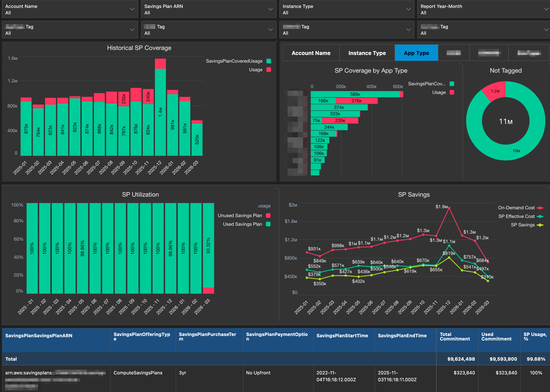Viewport: 550px width, 392px height.
Task: Switch to the Account Name tab
Action: tap(311, 53)
